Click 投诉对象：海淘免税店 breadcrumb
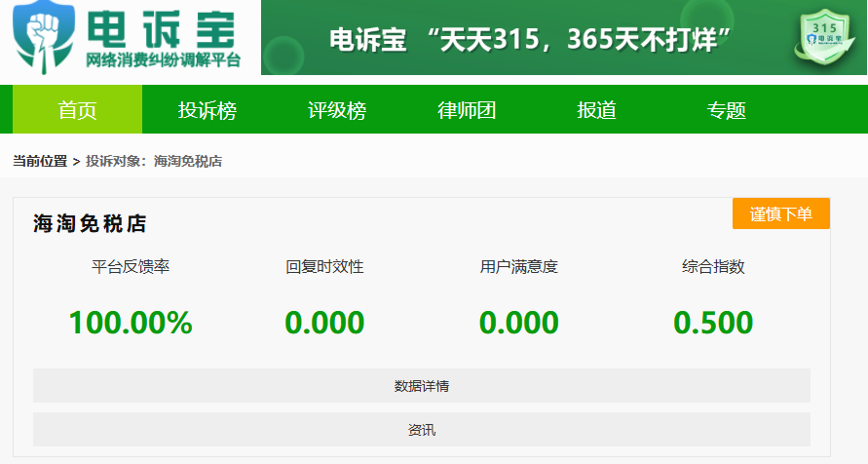Screen dimensions: 868x464 click(x=154, y=161)
